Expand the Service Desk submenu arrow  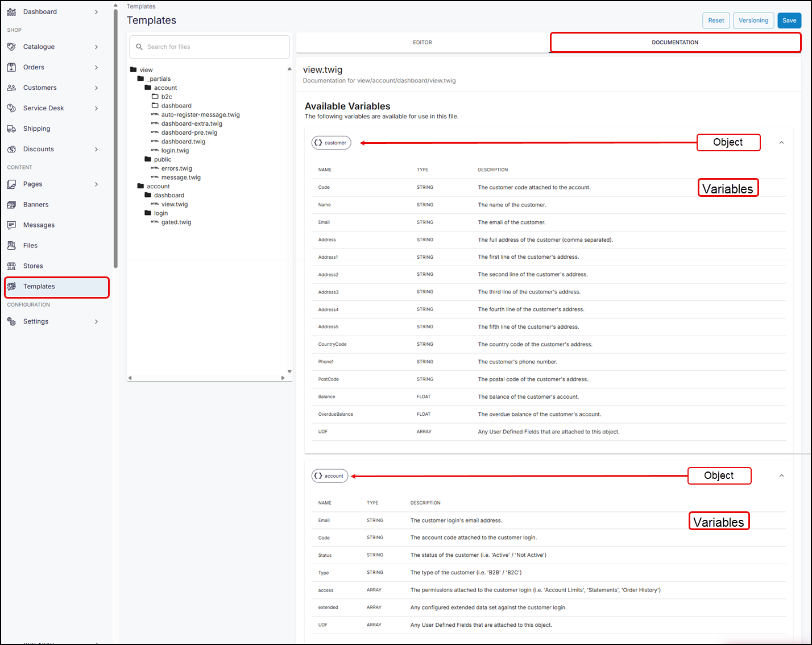[x=96, y=108]
